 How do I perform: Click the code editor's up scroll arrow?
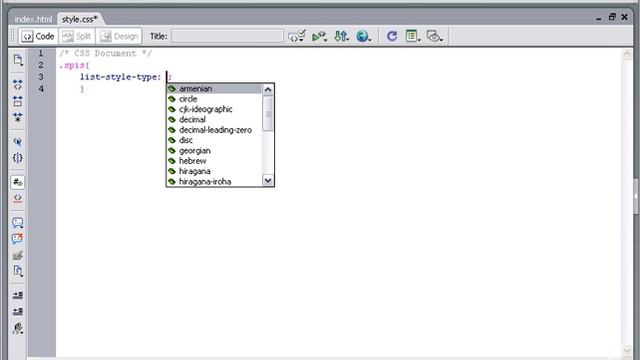click(627, 54)
